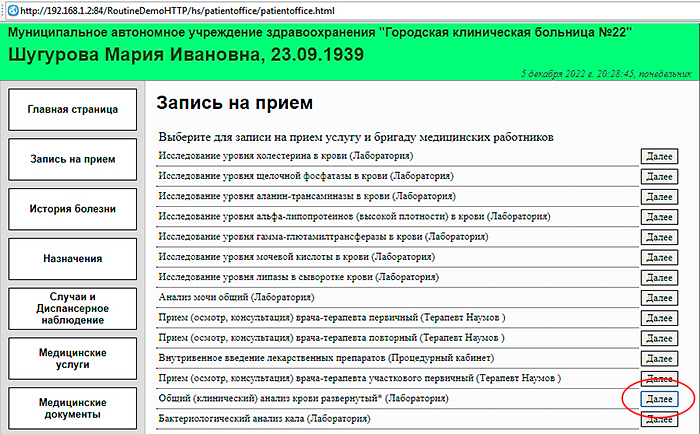Click Далее for врача-терапевта повторный appointment
Viewport: 700px width, 434px height.
659,338
